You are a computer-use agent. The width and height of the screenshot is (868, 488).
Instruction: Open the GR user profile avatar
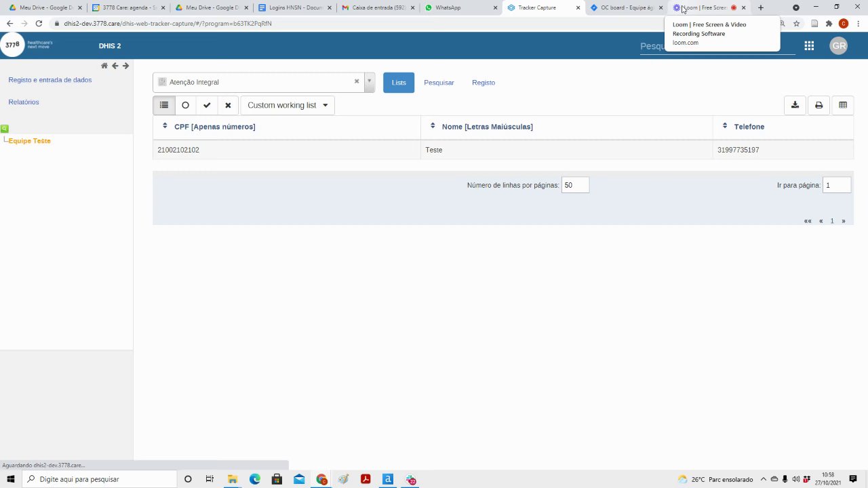(839, 46)
